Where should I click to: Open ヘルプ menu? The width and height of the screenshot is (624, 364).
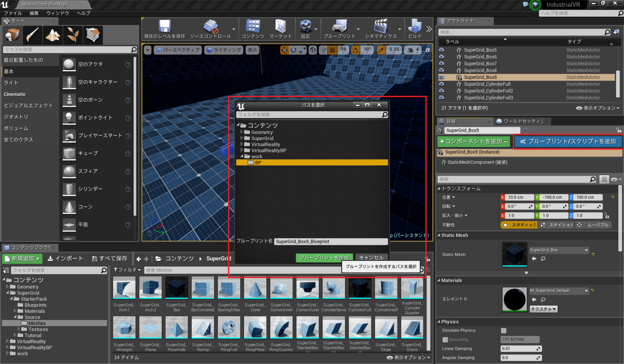tap(84, 13)
